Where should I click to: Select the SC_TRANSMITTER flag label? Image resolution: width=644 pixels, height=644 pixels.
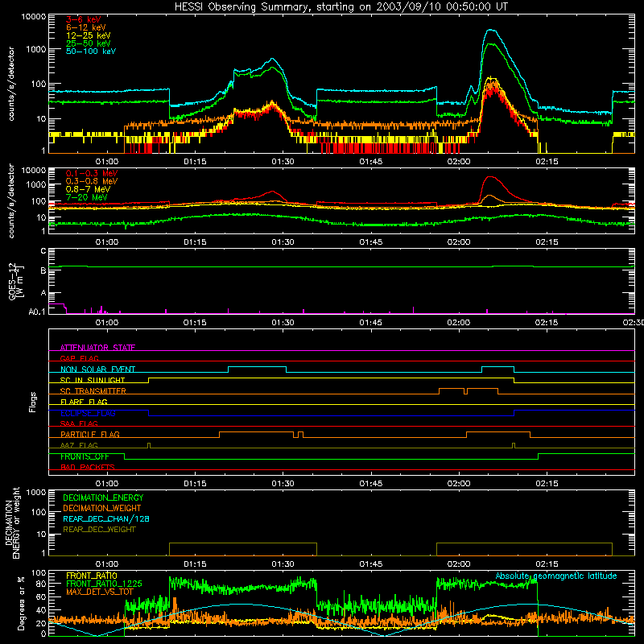93,391
